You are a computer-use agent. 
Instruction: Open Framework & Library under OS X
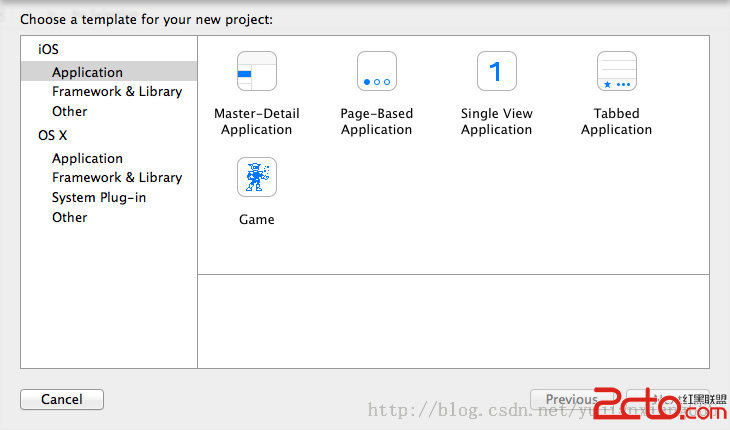click(x=117, y=177)
